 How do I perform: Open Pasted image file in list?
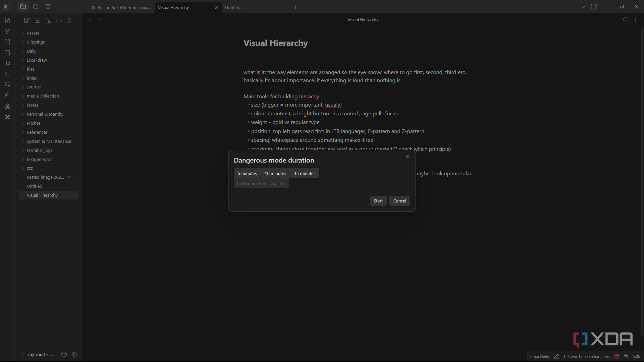pyautogui.click(x=48, y=177)
